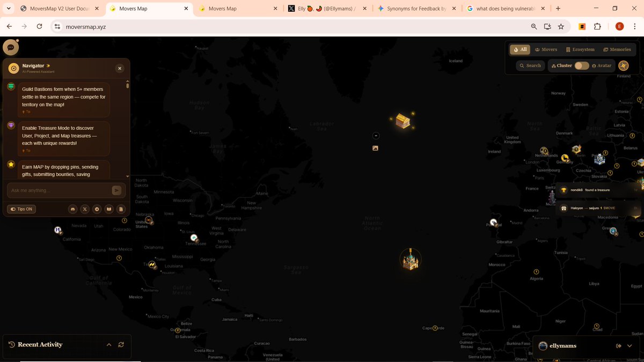Image resolution: width=644 pixels, height=362 pixels.
Task: Open the yellow wallet extension icon
Action: pos(582,26)
